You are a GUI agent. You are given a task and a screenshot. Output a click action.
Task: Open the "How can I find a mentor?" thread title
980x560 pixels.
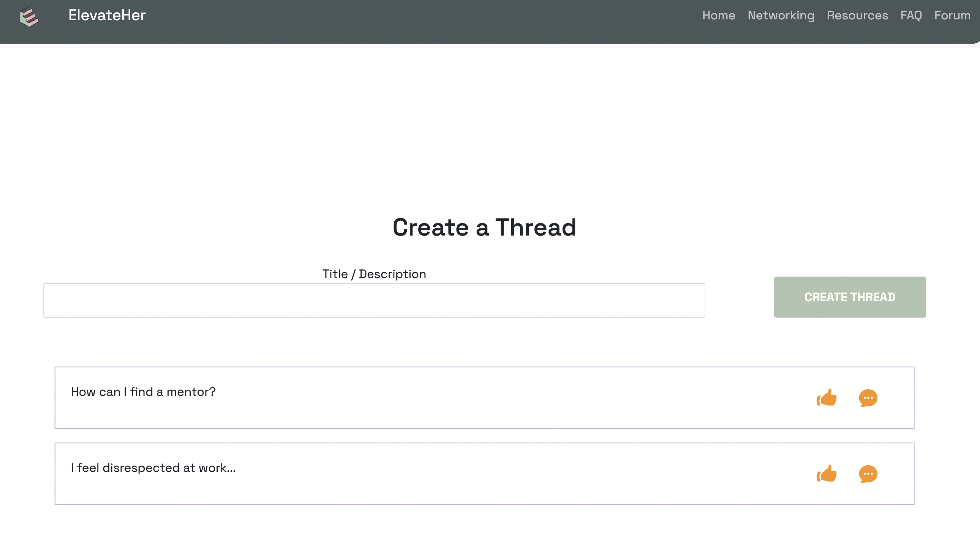[x=143, y=392]
